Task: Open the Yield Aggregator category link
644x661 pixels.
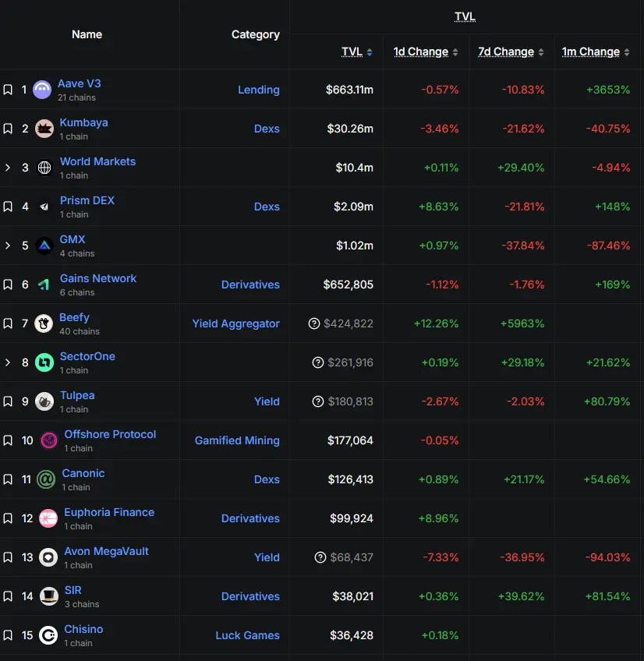Action: pyautogui.click(x=235, y=323)
